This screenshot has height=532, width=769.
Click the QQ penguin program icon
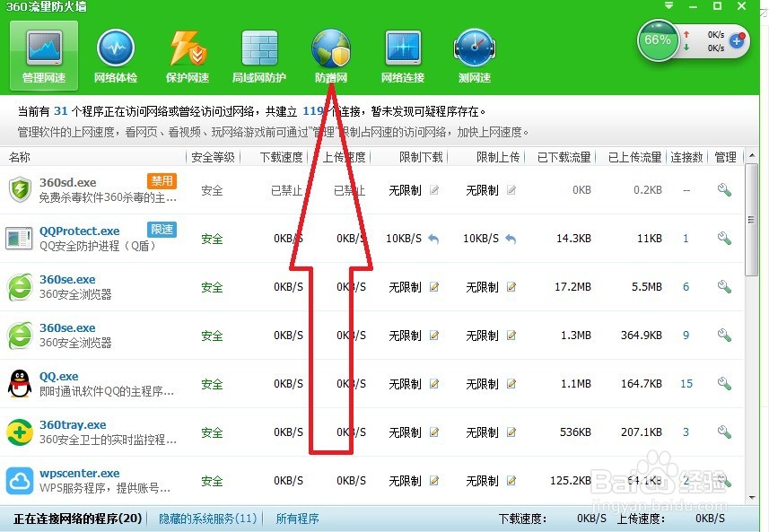pos(20,383)
